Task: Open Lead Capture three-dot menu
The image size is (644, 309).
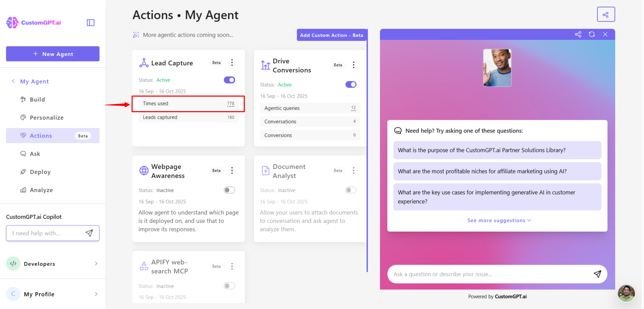Action: (232, 63)
